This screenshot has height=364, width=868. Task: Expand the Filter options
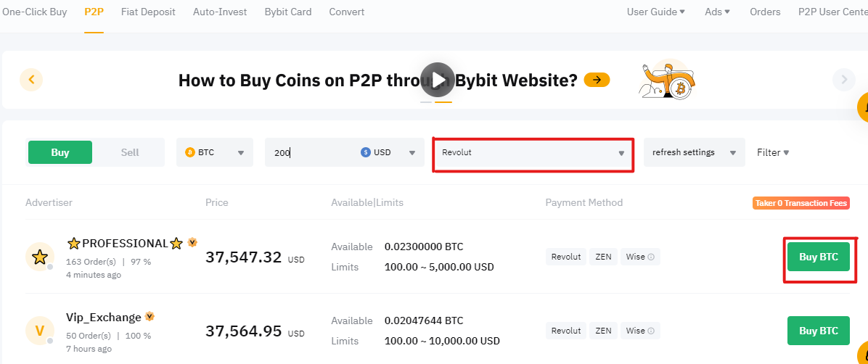[x=773, y=152]
